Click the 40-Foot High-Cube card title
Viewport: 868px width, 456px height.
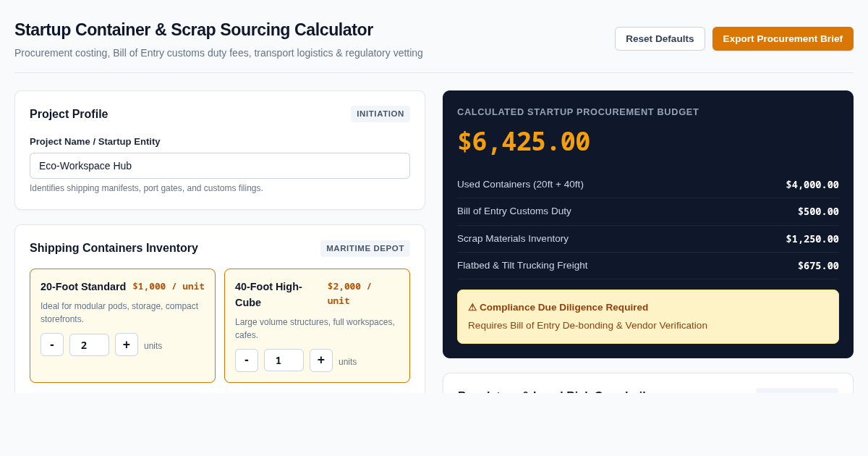tap(268, 295)
